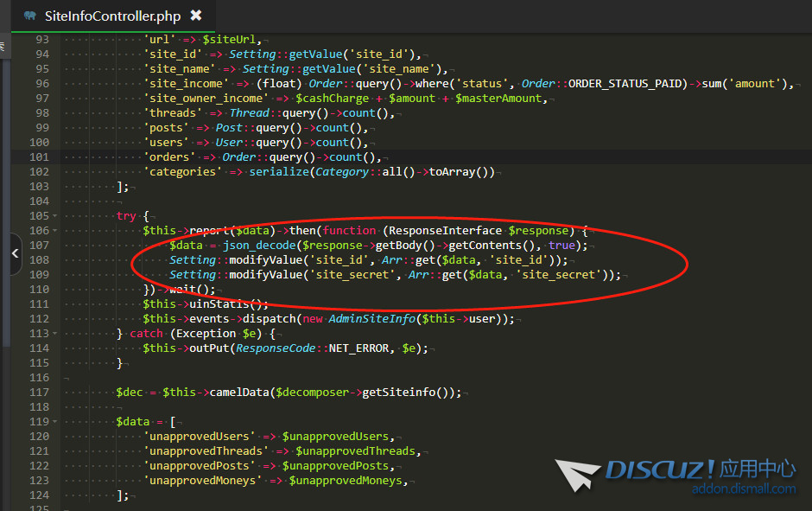Click '$unapprovedMoneys' variable on line 123
This screenshot has height=511, width=812.
point(346,481)
